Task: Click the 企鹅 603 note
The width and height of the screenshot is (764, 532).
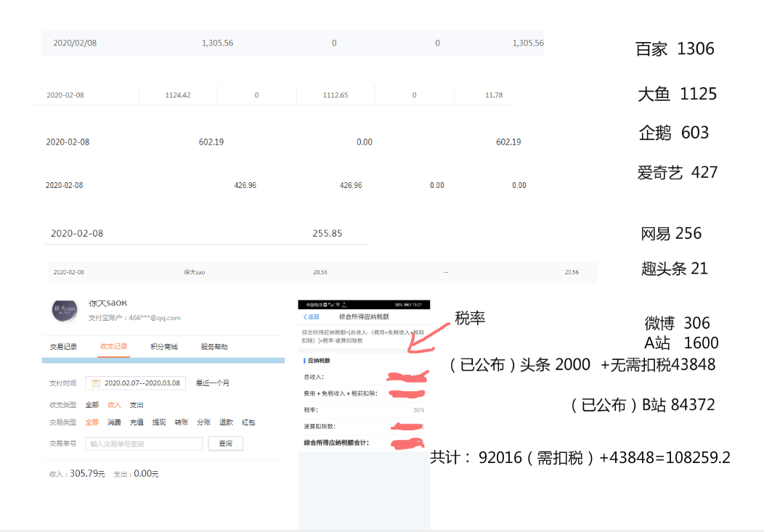Action: (674, 132)
